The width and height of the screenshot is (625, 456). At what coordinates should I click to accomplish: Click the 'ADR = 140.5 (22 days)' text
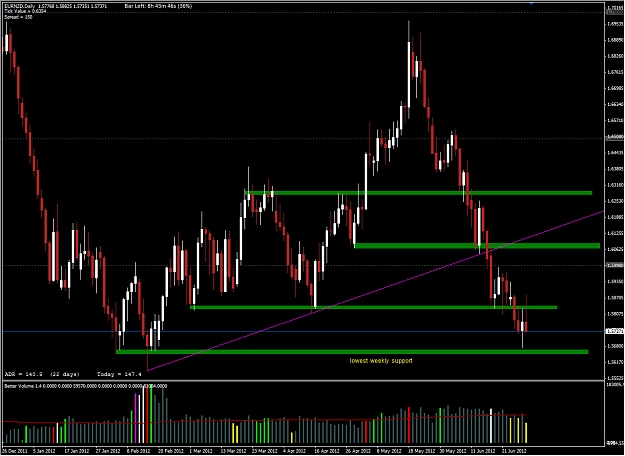pyautogui.click(x=42, y=374)
